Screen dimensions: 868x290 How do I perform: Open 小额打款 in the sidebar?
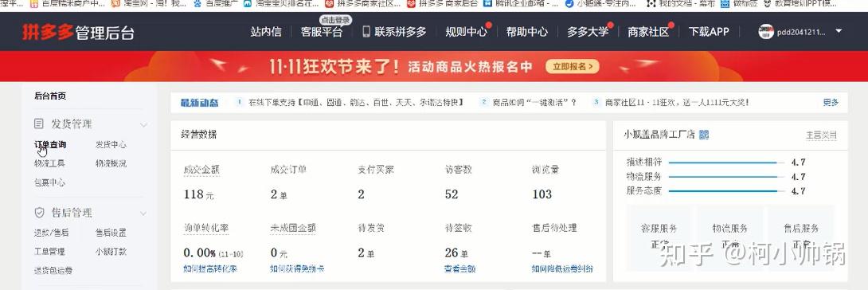click(x=111, y=251)
